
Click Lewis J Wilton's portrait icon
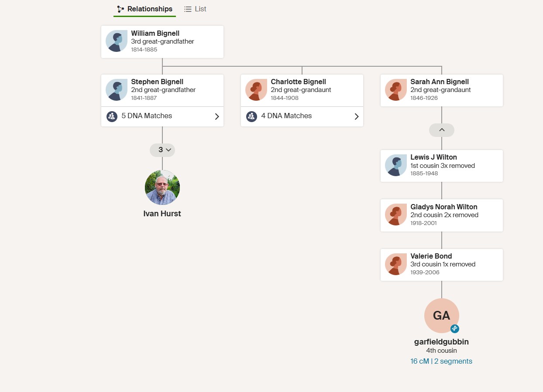click(x=395, y=165)
